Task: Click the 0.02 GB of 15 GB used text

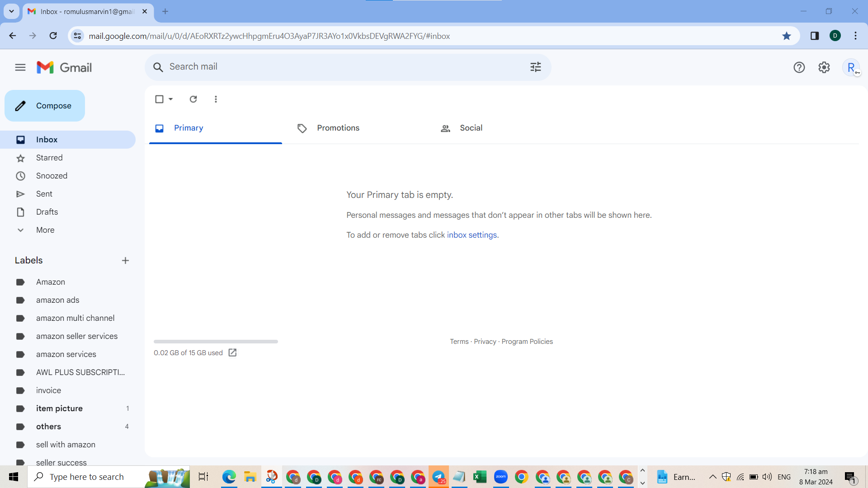Action: [188, 353]
